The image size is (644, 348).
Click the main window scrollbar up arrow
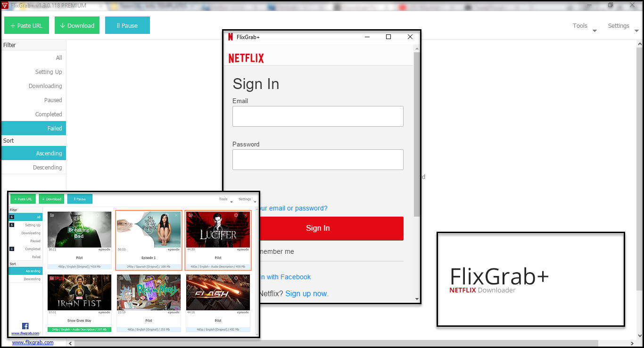640,44
